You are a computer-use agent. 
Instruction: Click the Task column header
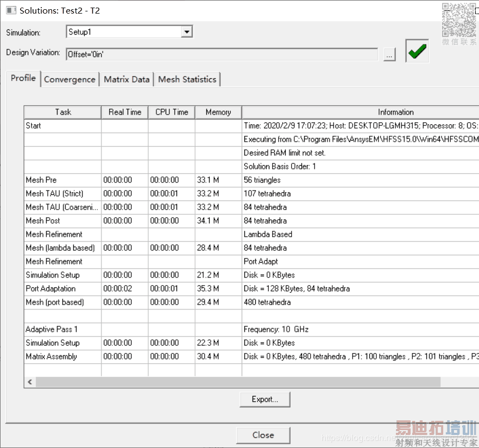point(63,112)
